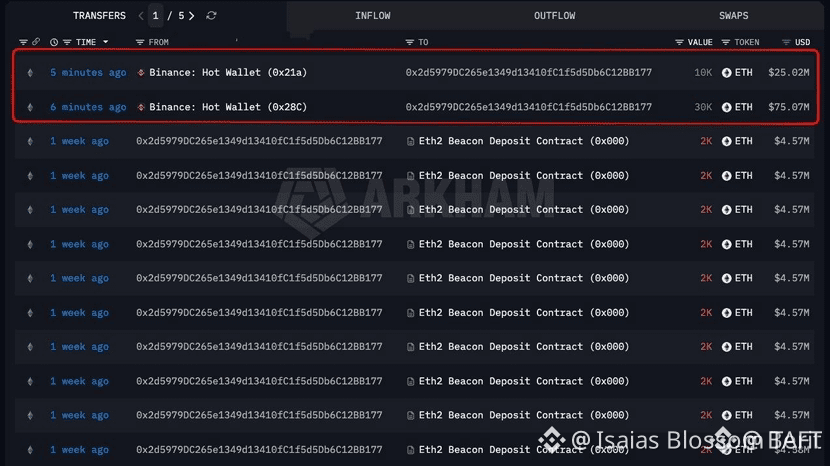Open the Transfers tab

[99, 15]
